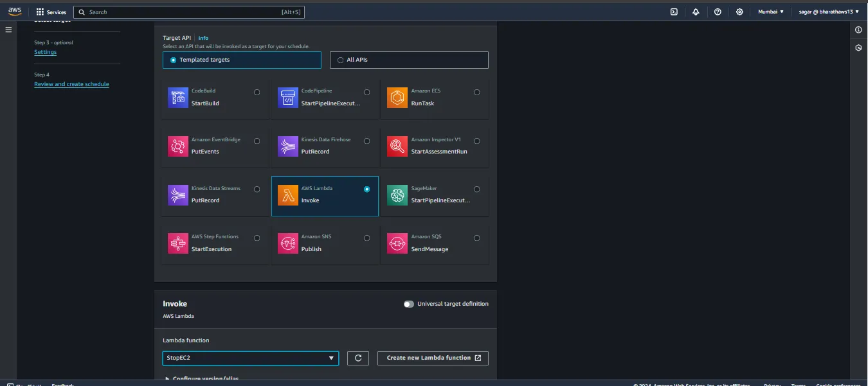Image resolution: width=868 pixels, height=386 pixels.
Task: Open the notifications bell
Action: pyautogui.click(x=696, y=12)
